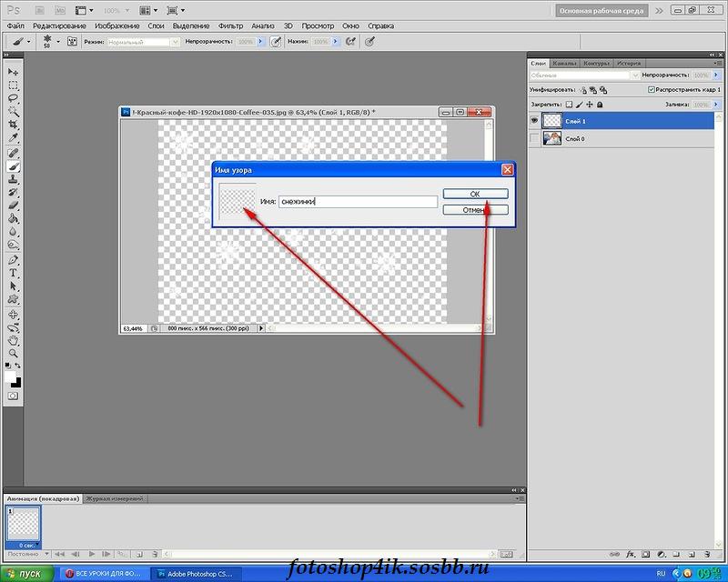Viewport: 728px width, 582px height.
Task: Confirm the pattern name with OK
Action: click(475, 194)
